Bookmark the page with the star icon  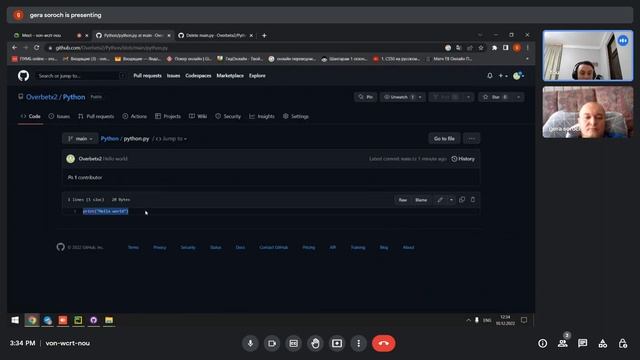(481, 48)
